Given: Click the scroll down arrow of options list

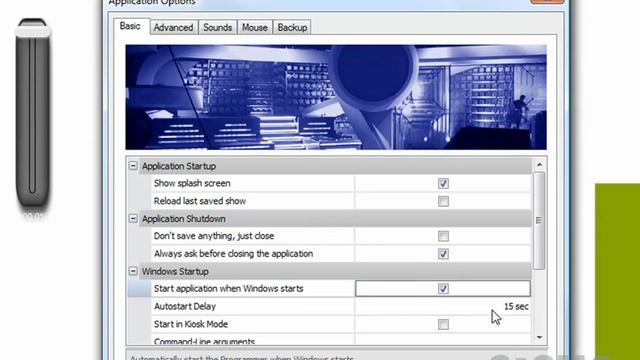Looking at the screenshot, I should point(539,337).
